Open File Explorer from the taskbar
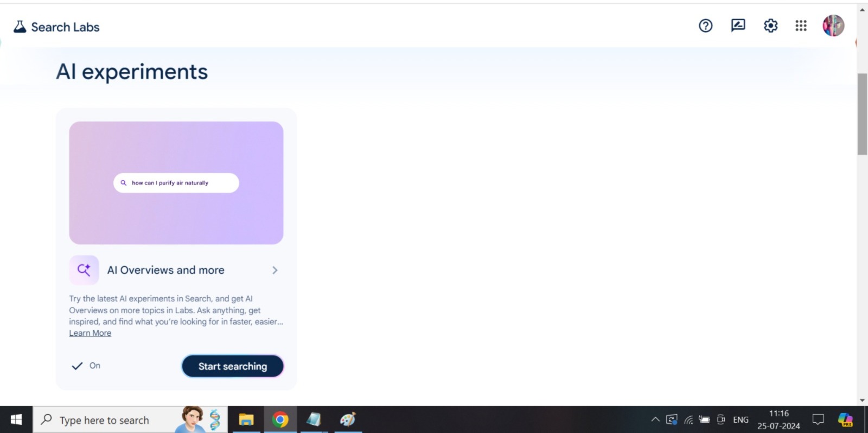 246,419
